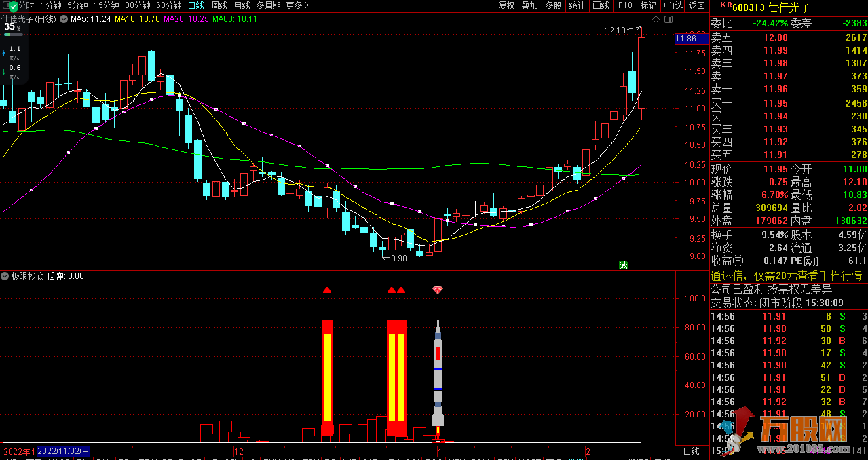Click the MA20: 10.25 indicator label
Image resolution: width=868 pixels, height=460 pixels.
pos(186,18)
